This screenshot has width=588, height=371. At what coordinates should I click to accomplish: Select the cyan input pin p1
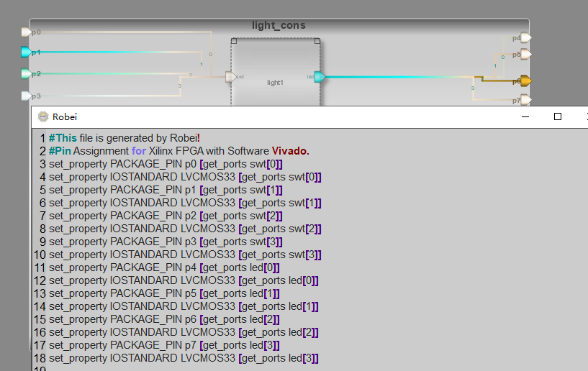pos(26,52)
